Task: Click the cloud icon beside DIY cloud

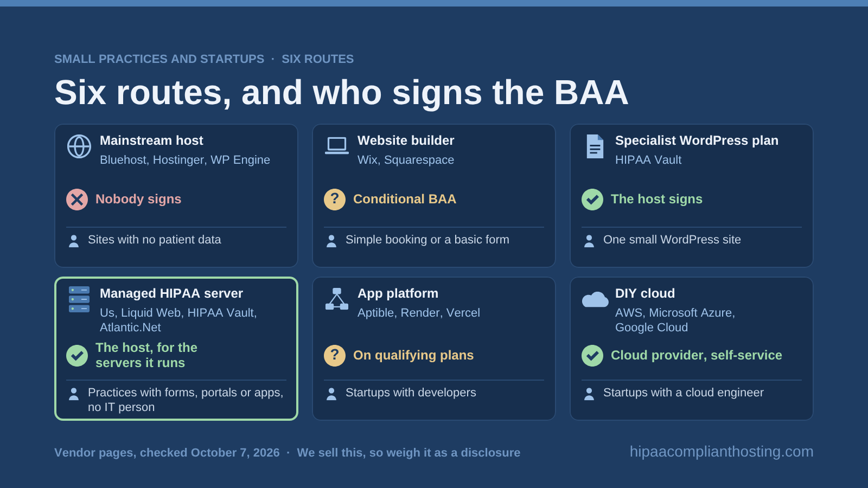Action: [595, 299]
